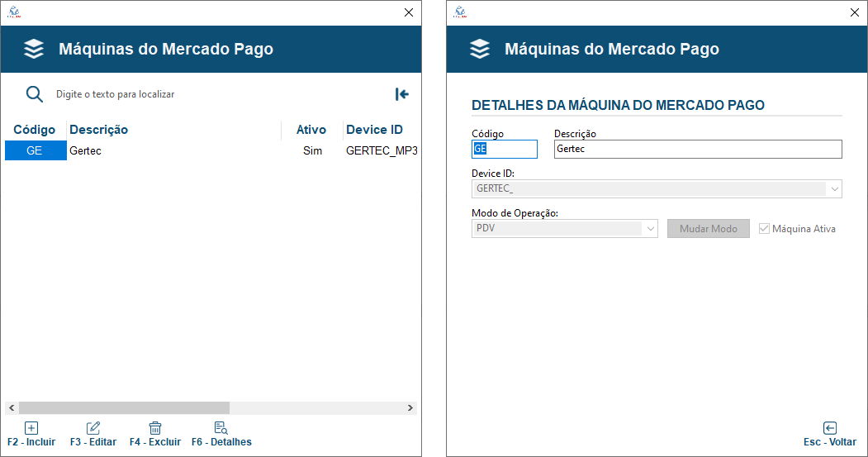Viewport: 868px width, 457px height.
Task: Click the Mudar Modo button
Action: 708,229
